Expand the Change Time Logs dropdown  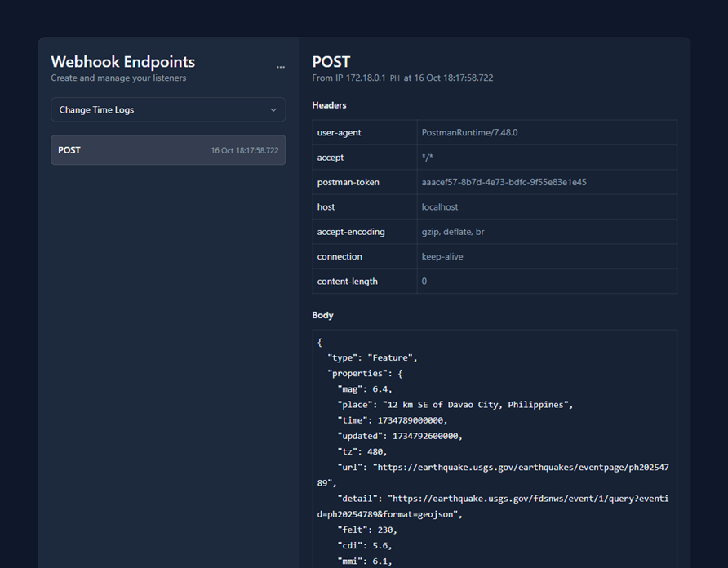click(167, 109)
